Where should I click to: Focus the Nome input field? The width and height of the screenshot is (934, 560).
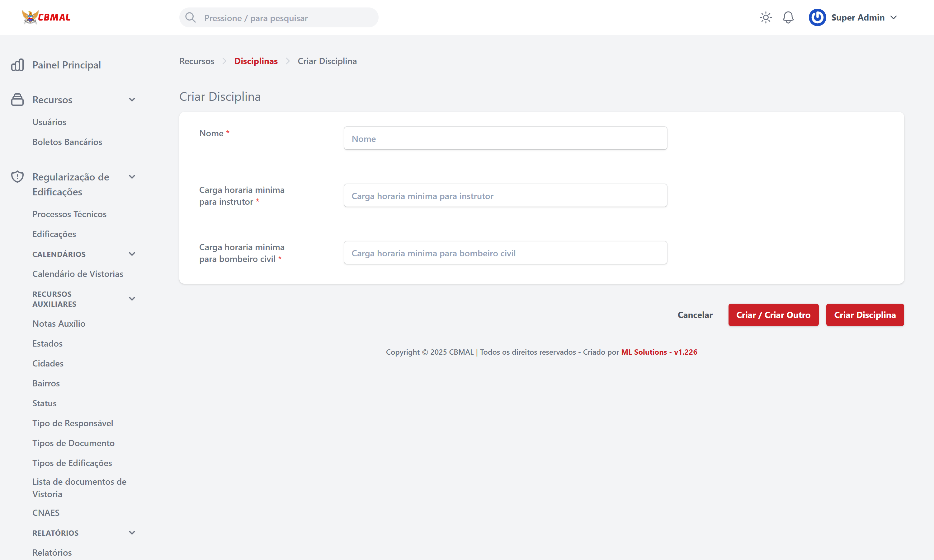pos(505,138)
